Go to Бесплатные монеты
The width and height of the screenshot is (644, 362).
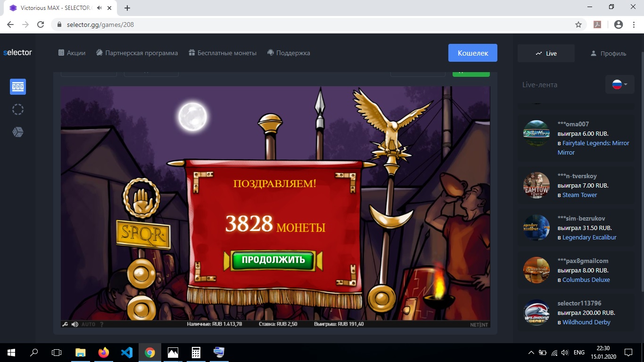coord(223,53)
